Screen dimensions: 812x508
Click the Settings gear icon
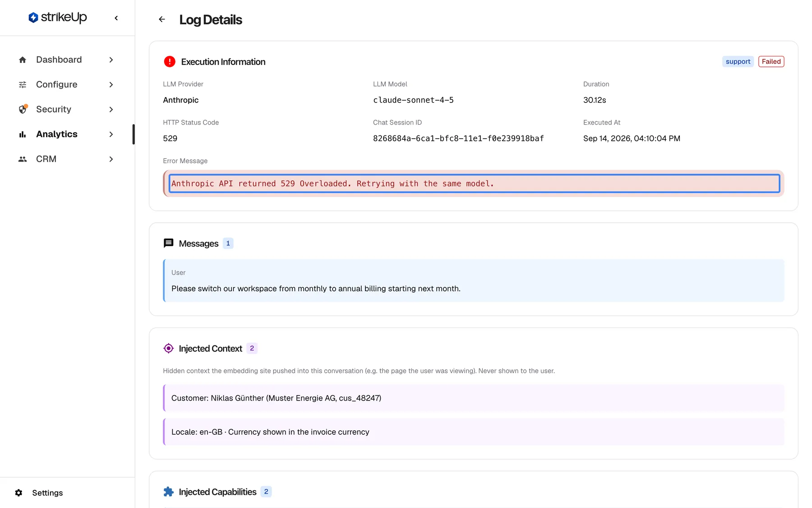(18, 493)
